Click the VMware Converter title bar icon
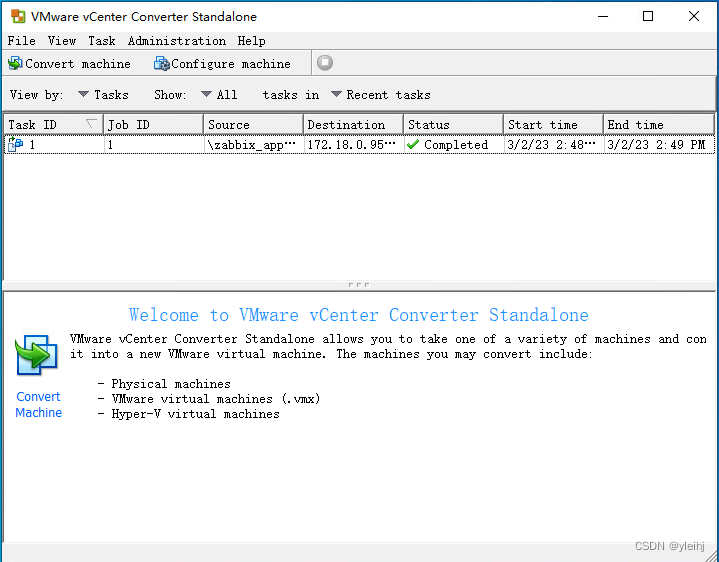 coord(18,17)
